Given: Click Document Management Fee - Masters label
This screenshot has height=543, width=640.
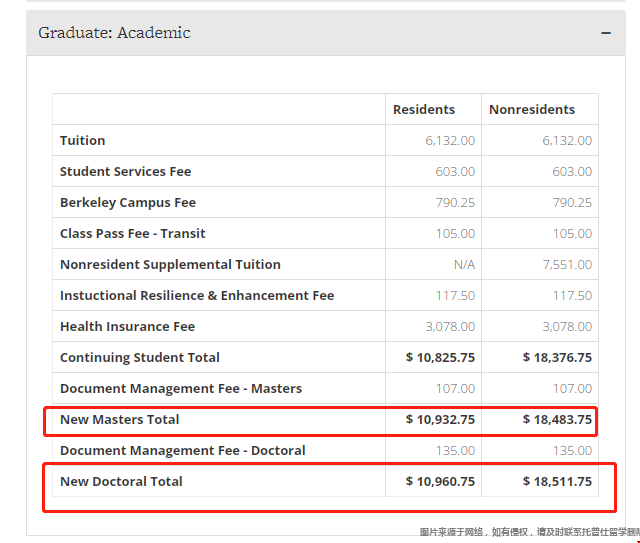Looking at the screenshot, I should (181, 389).
